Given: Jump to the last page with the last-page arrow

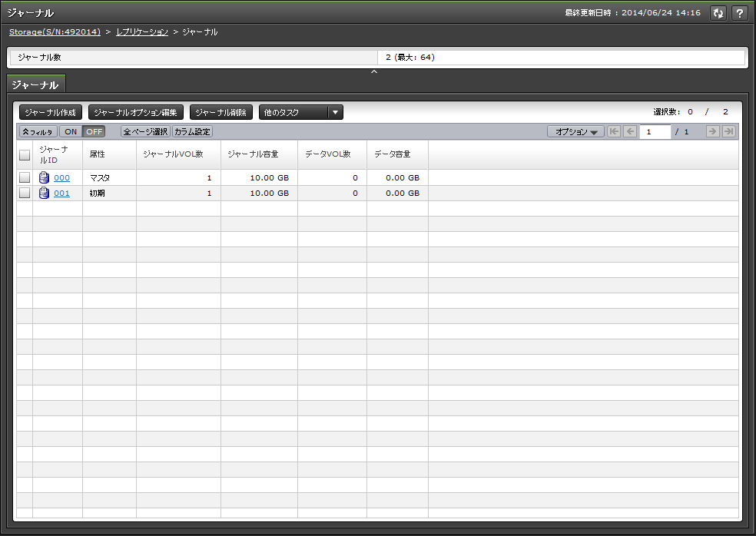Looking at the screenshot, I should (x=729, y=131).
